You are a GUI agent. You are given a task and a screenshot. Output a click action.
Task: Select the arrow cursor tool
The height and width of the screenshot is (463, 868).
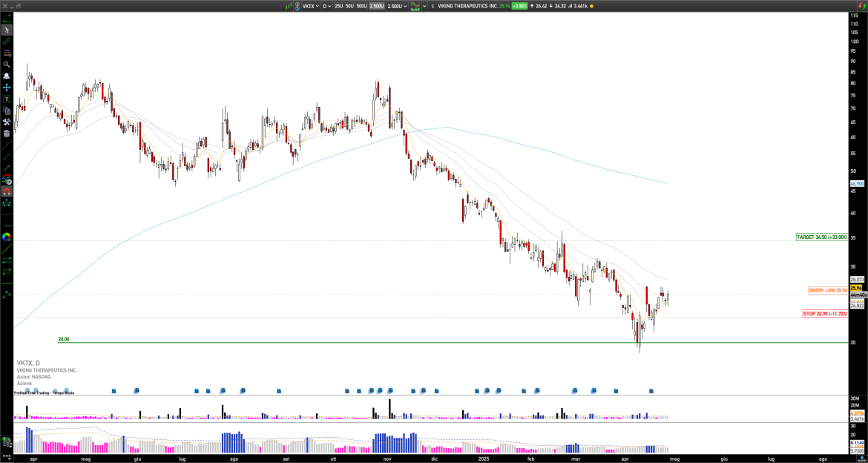7,30
